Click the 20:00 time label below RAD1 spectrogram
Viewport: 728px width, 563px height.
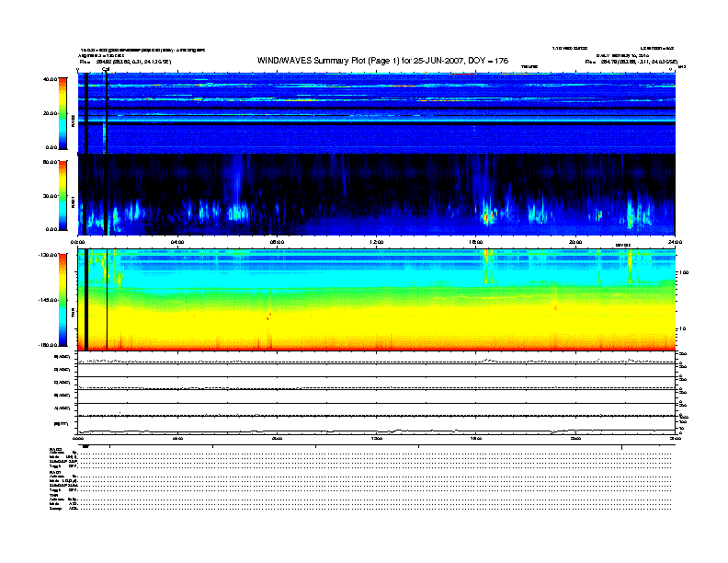575,242
